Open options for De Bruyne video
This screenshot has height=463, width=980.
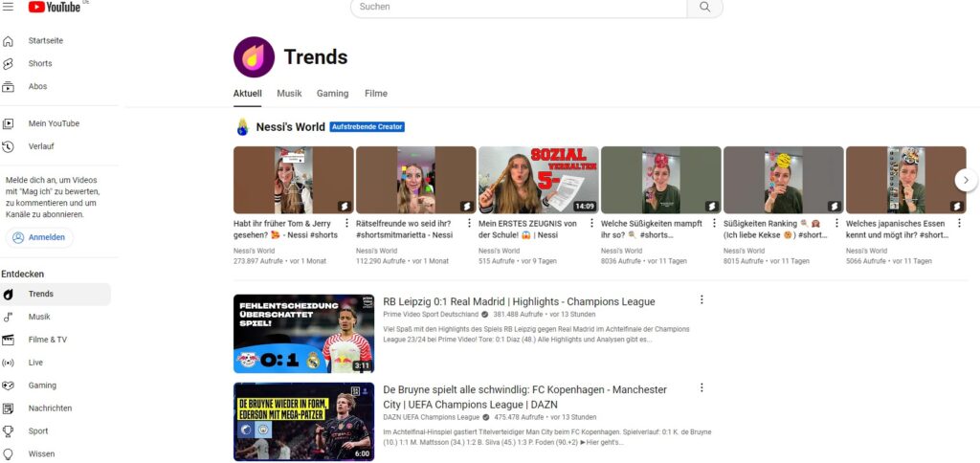702,387
